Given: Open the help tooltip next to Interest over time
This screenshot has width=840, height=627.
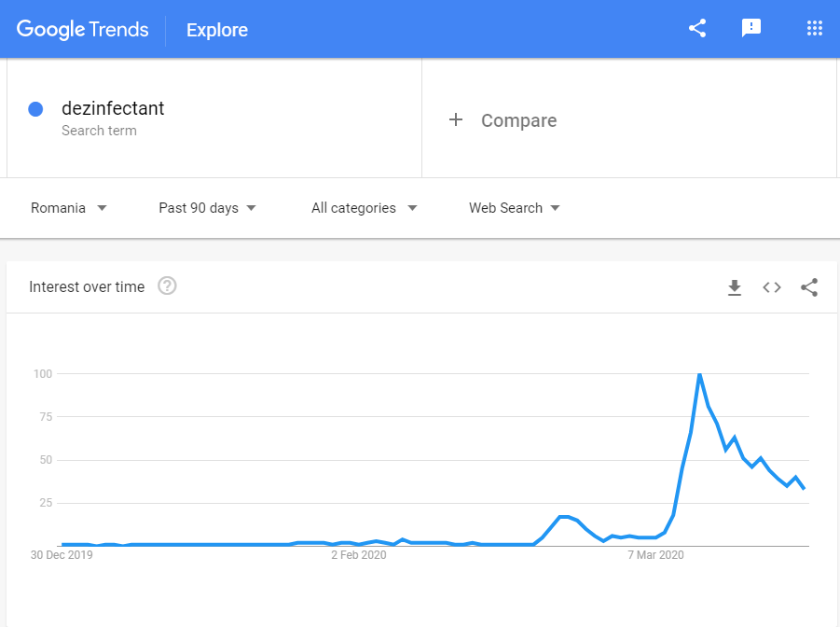Looking at the screenshot, I should pyautogui.click(x=166, y=286).
